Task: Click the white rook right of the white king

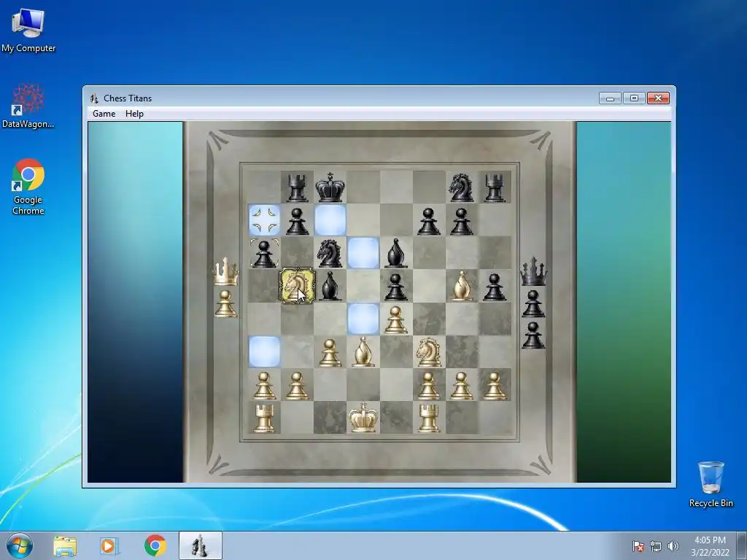Action: coord(428,418)
